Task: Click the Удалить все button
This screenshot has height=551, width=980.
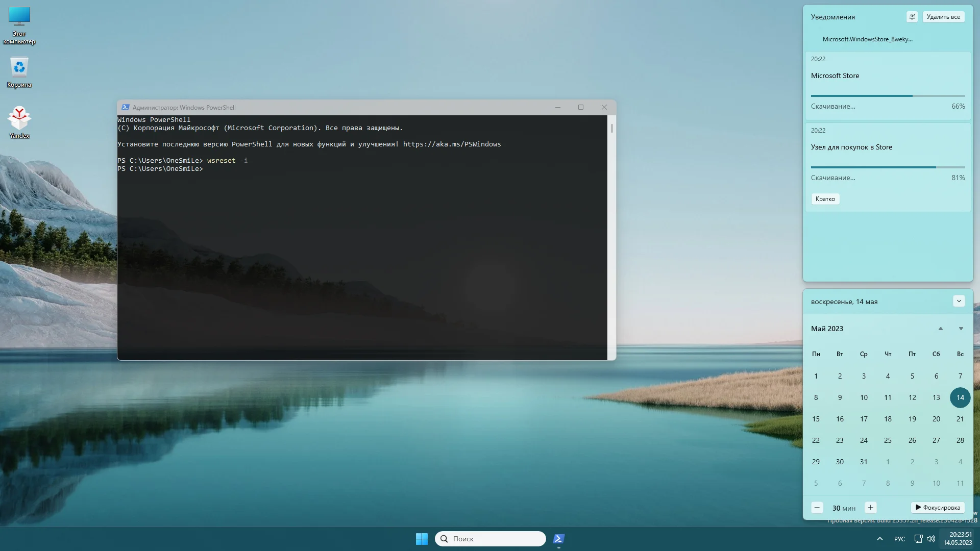Action: [943, 17]
